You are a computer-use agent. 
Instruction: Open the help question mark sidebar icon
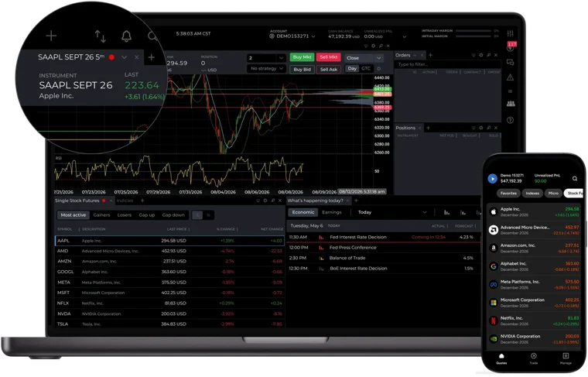pyautogui.click(x=510, y=120)
